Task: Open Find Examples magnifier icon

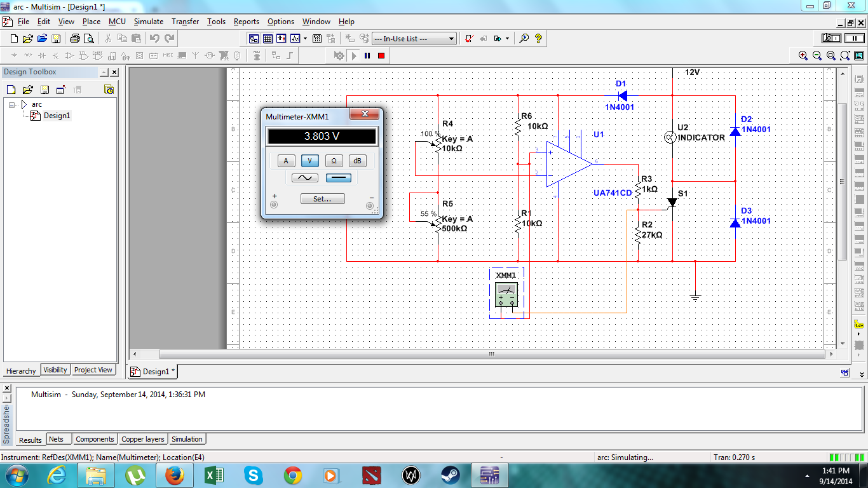Action: coord(524,39)
